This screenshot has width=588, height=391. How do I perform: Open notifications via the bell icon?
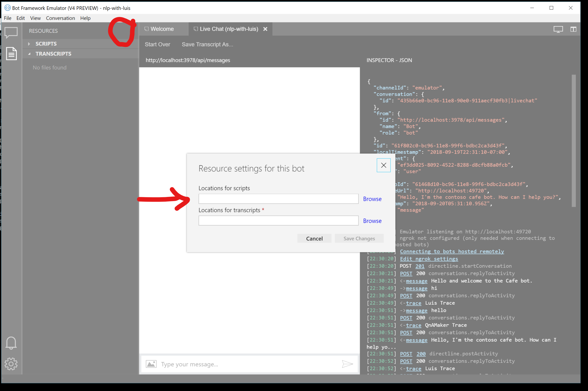click(11, 343)
